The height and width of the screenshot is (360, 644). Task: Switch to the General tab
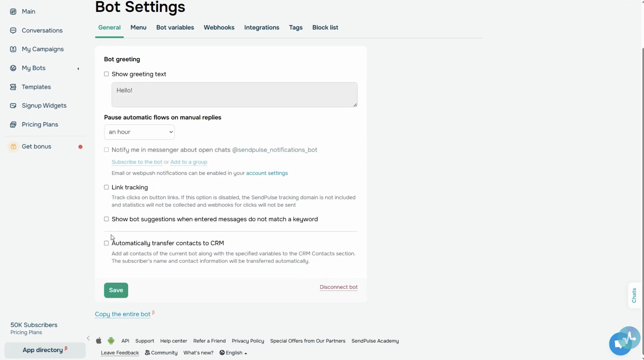tap(109, 27)
